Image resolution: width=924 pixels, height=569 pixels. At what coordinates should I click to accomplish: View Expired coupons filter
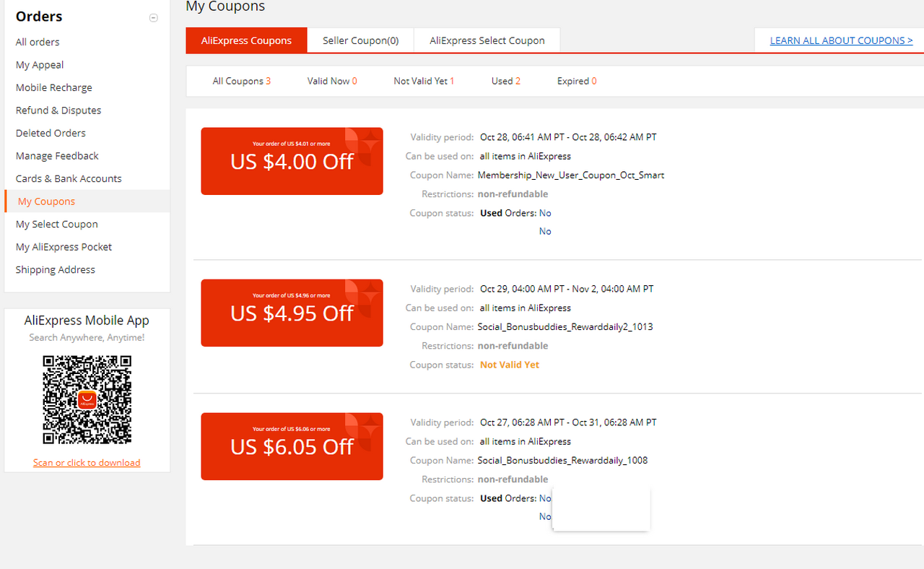(x=577, y=81)
